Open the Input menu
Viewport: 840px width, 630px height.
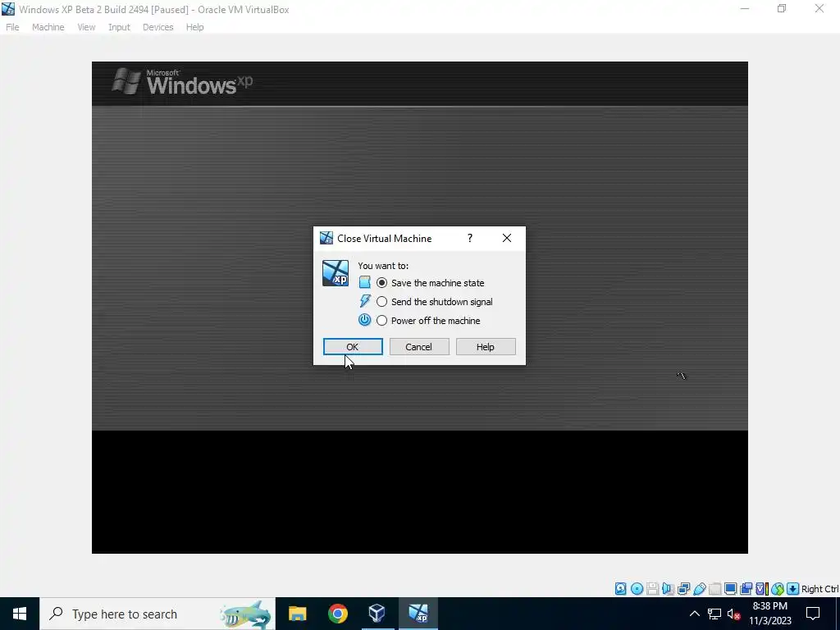119,27
